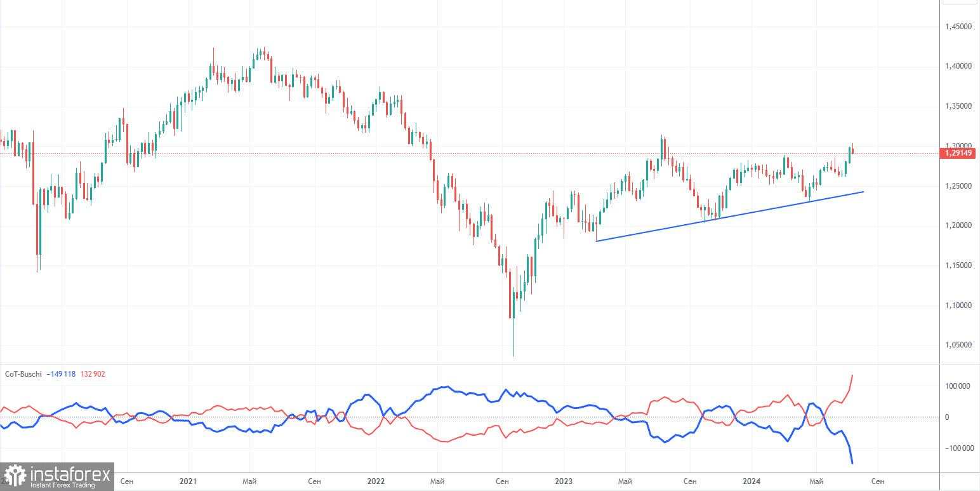Click the 100 000 indicator scale label
The width and height of the screenshot is (980, 491).
(x=958, y=386)
